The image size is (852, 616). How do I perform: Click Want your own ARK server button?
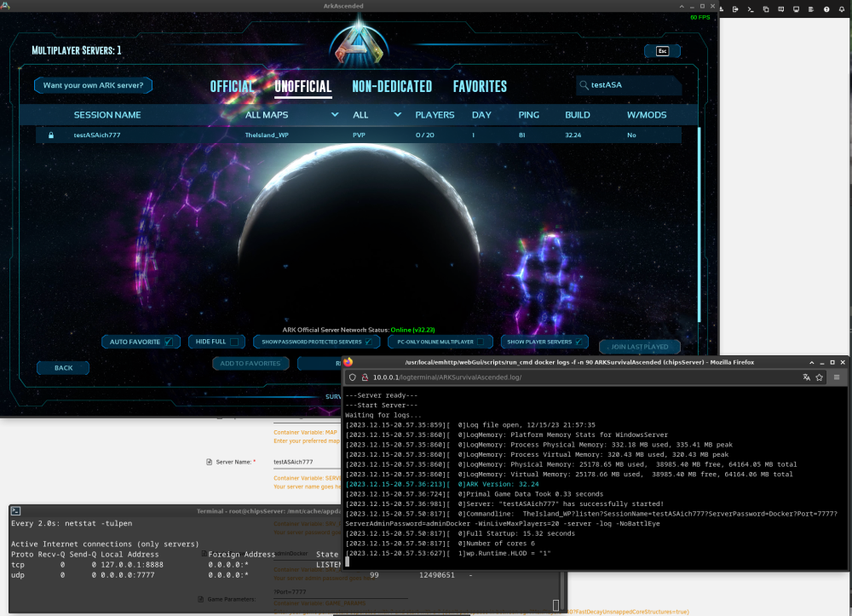(93, 85)
